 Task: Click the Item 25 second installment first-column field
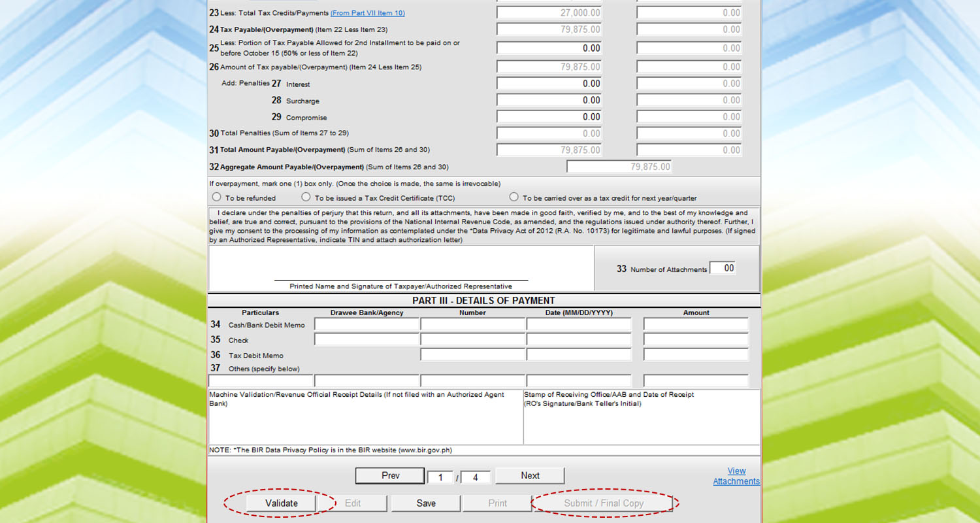(x=549, y=48)
